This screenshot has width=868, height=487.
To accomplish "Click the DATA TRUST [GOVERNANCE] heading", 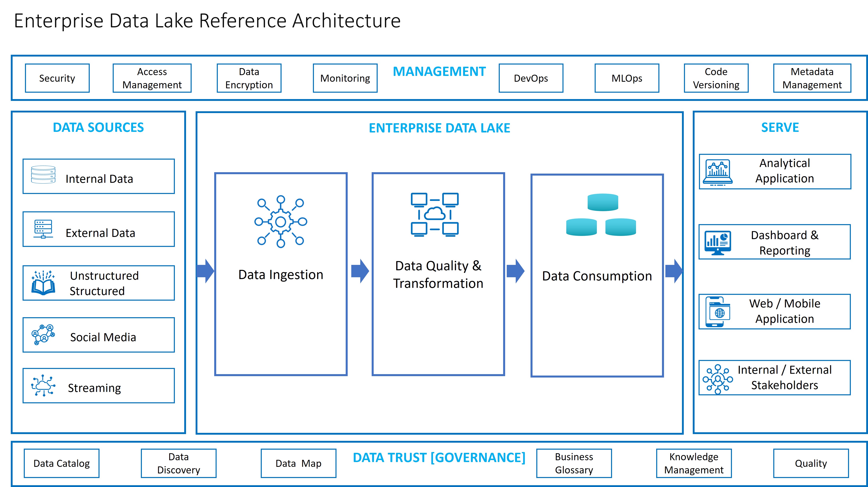I will coord(439,458).
